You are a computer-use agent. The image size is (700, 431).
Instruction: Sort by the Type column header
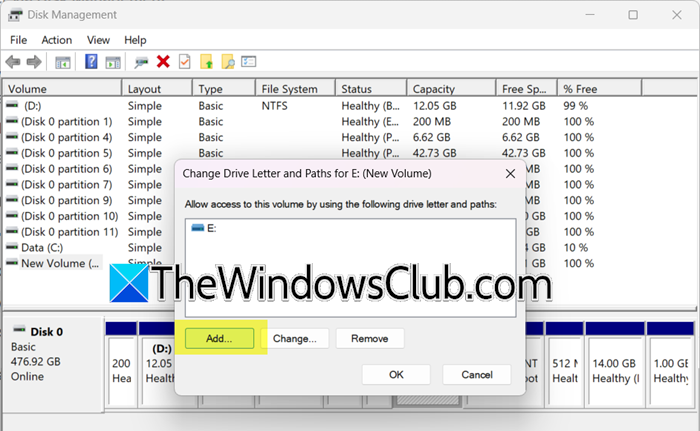tap(224, 89)
